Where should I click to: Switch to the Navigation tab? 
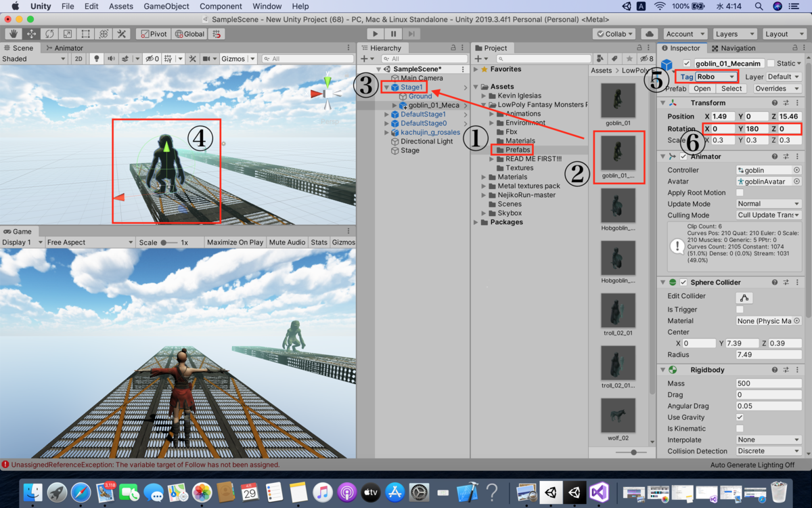point(734,48)
